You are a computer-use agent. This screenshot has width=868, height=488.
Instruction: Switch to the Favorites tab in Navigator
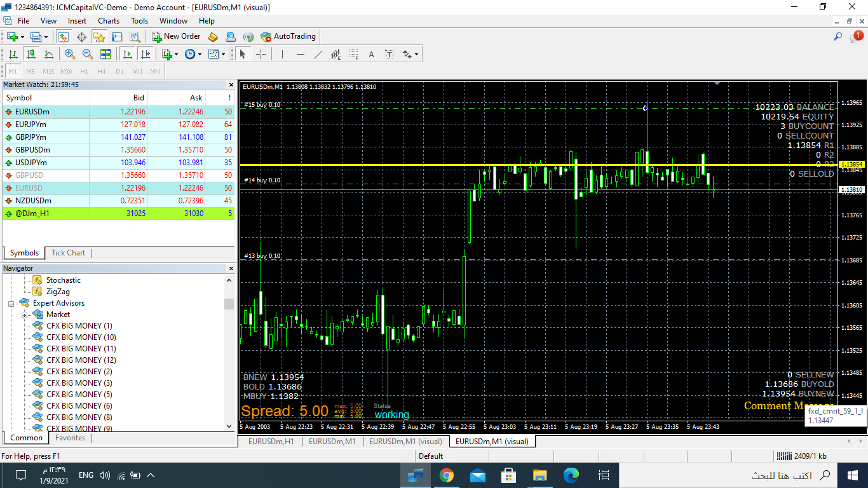click(70, 438)
